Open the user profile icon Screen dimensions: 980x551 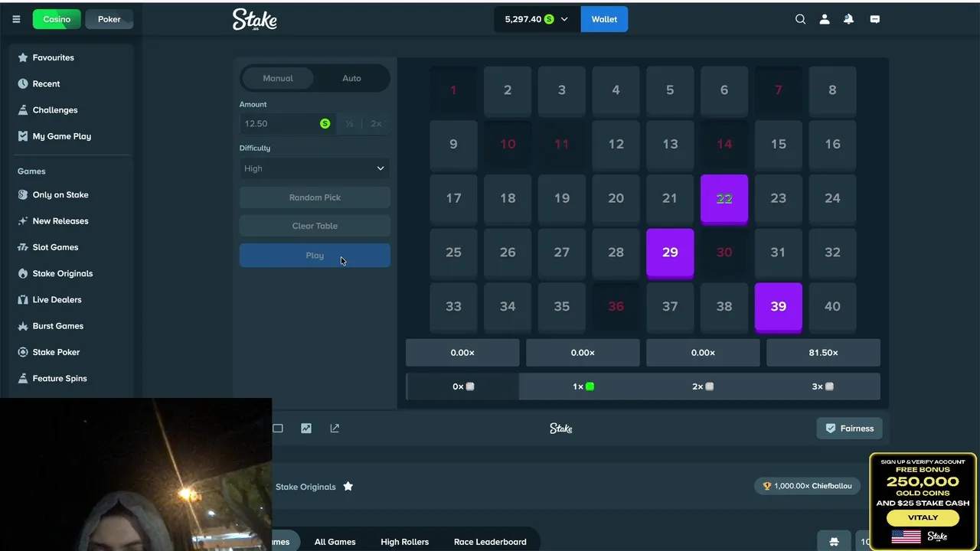825,19
